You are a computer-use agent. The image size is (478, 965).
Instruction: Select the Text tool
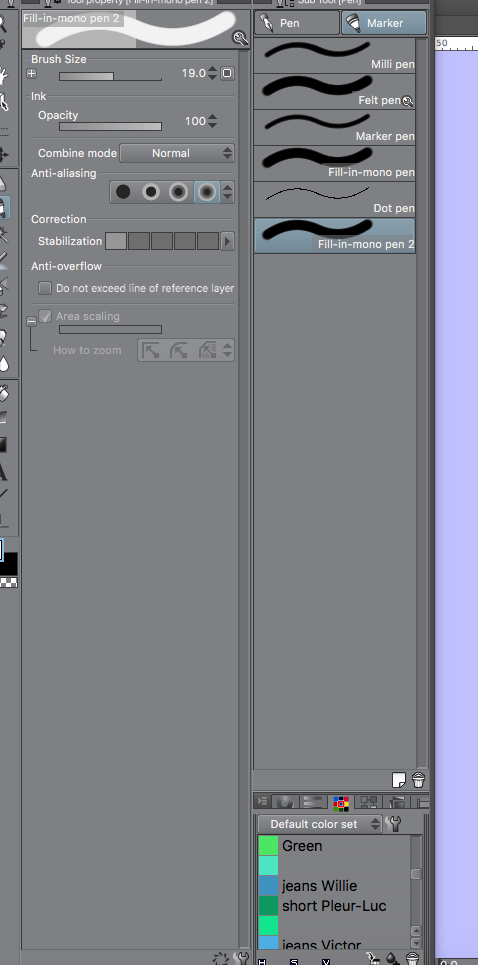coord(3,473)
